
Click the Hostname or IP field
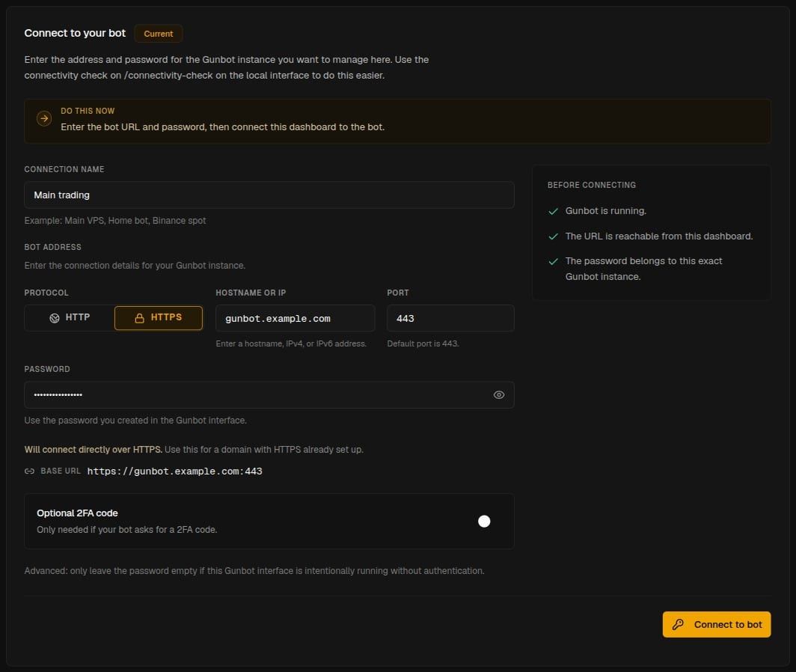295,318
